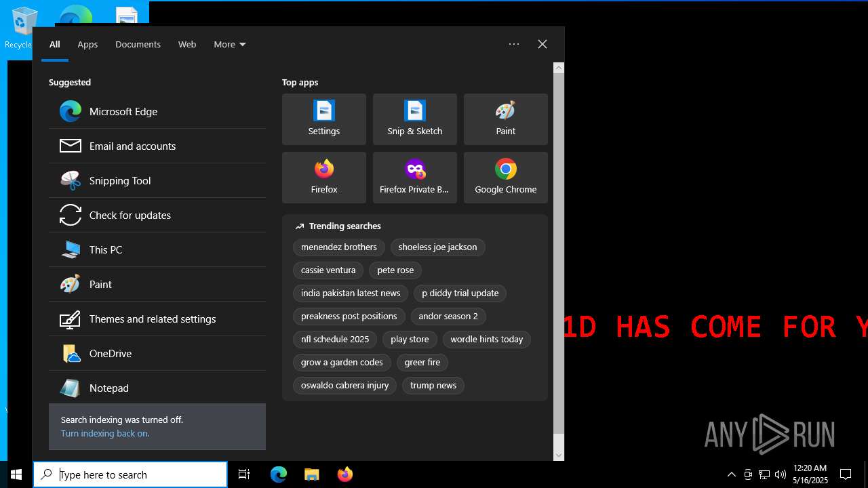This screenshot has height=488, width=868.
Task: Search preakness post positions
Action: pos(349,317)
